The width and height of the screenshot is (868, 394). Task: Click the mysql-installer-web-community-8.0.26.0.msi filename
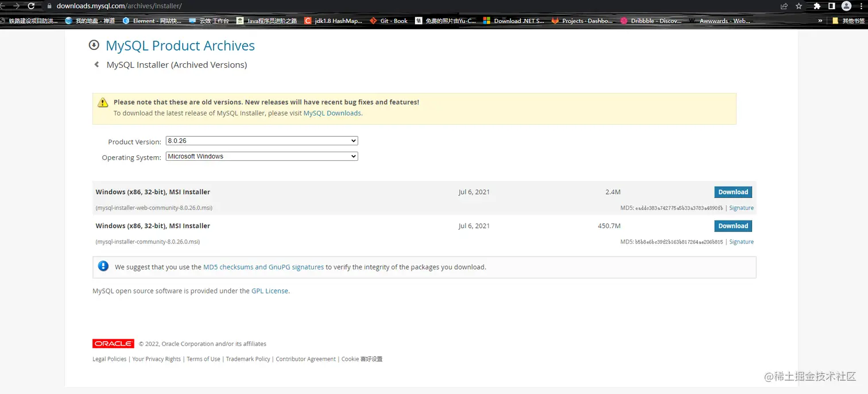(154, 208)
